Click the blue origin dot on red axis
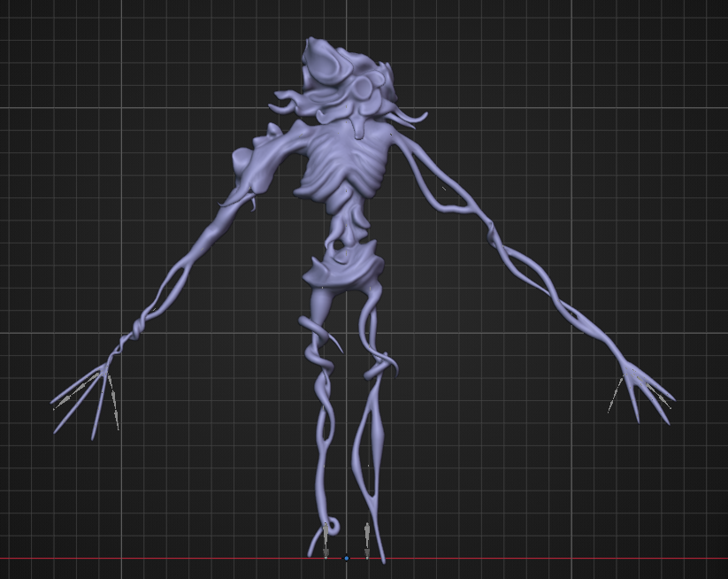Viewport: 728px width, 579px height. 347,558
